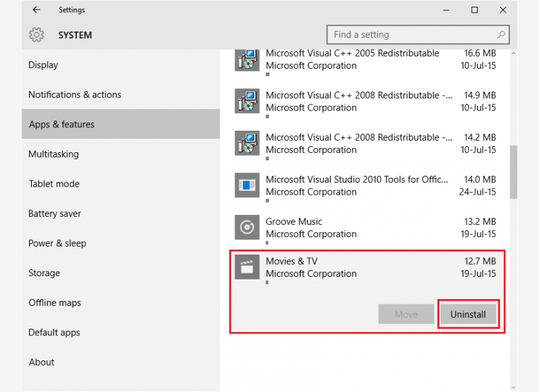This screenshot has height=392, width=539.
Task: Click the 24-Jul-15 install date
Action: tap(478, 192)
